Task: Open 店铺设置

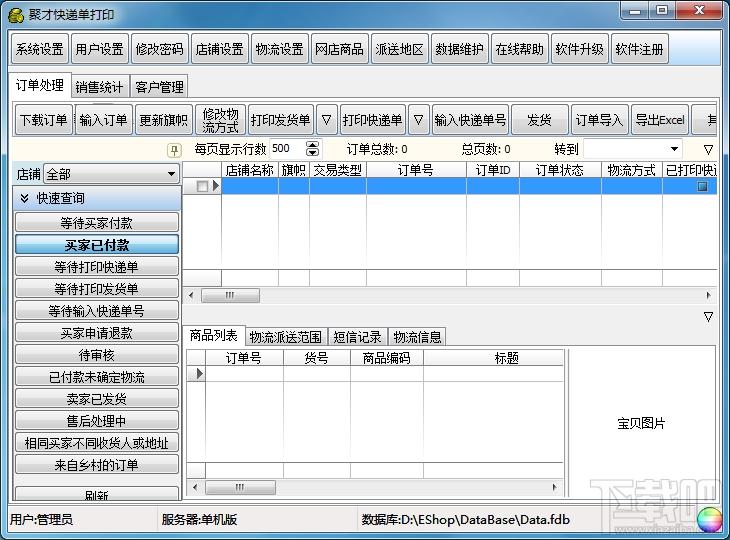Action: 220,49
